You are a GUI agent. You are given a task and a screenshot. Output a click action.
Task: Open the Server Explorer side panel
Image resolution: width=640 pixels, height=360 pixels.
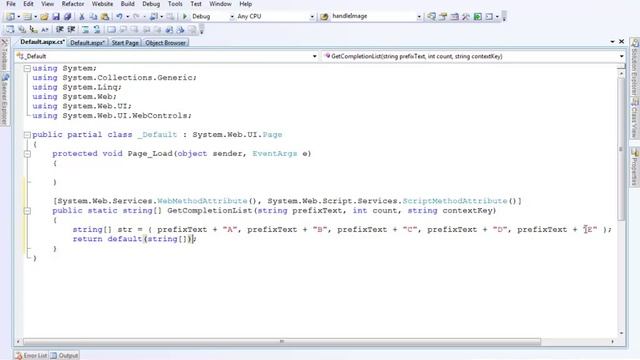[5, 99]
